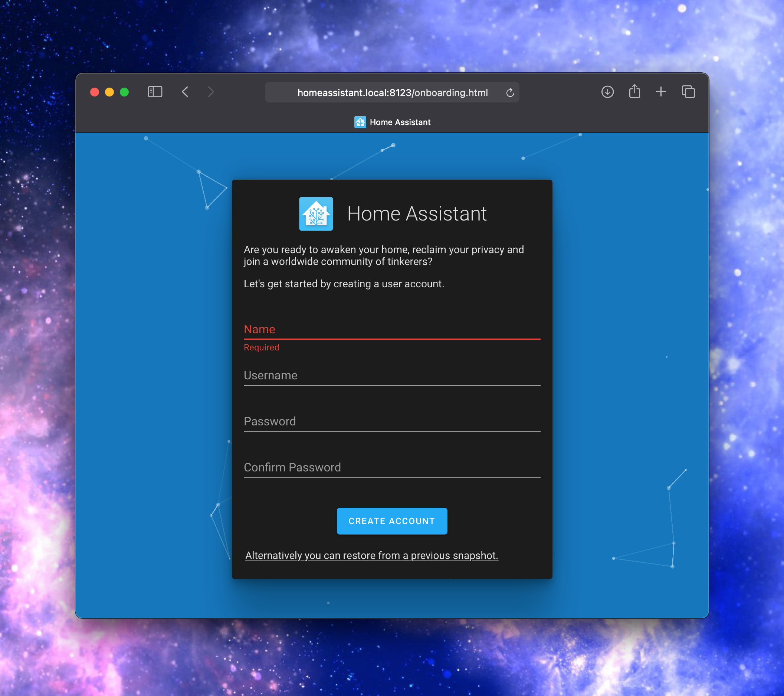Image resolution: width=784 pixels, height=696 pixels.
Task: Click the browser back arrow icon
Action: pos(186,93)
